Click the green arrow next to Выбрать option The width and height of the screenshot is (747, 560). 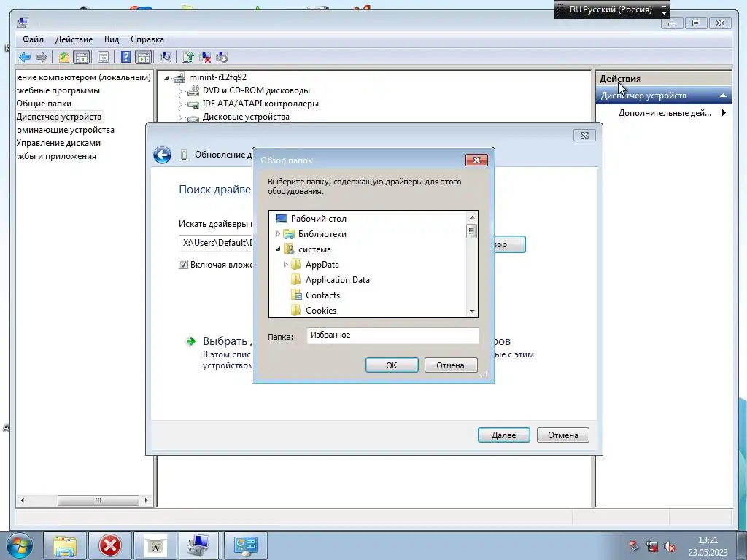coord(190,341)
